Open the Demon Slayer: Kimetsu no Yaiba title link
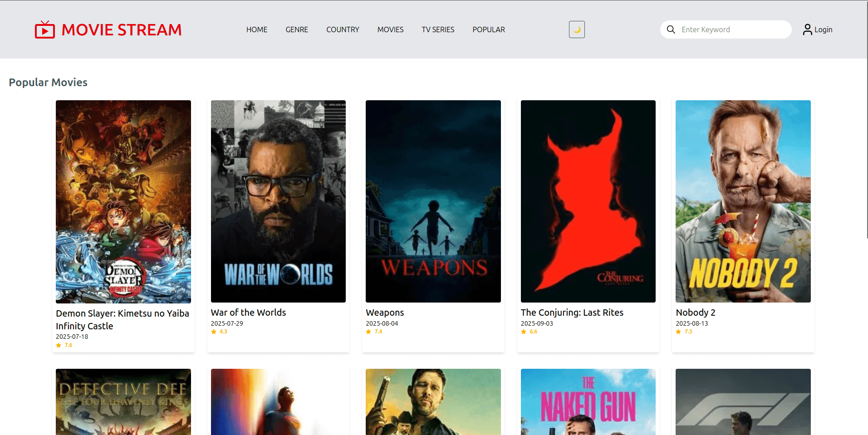The image size is (868, 435). click(x=123, y=320)
